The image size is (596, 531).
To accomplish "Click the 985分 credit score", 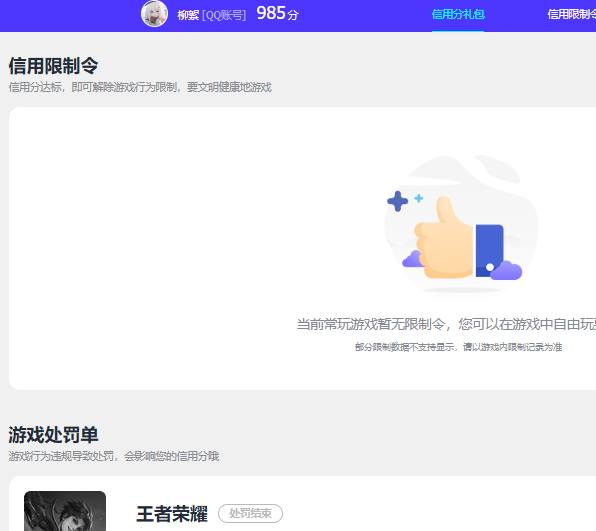I will coord(277,13).
